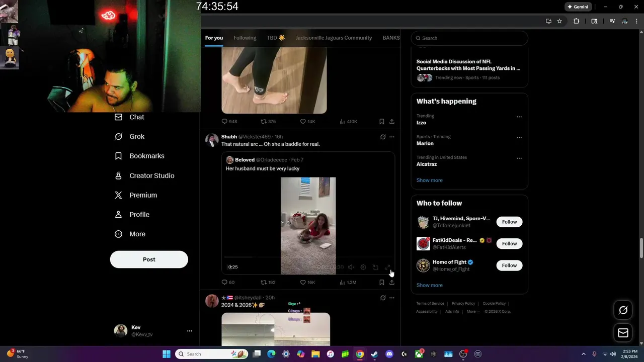Open Grok explain icon on Shubh's post
The height and width of the screenshot is (362, 644).
(383, 137)
